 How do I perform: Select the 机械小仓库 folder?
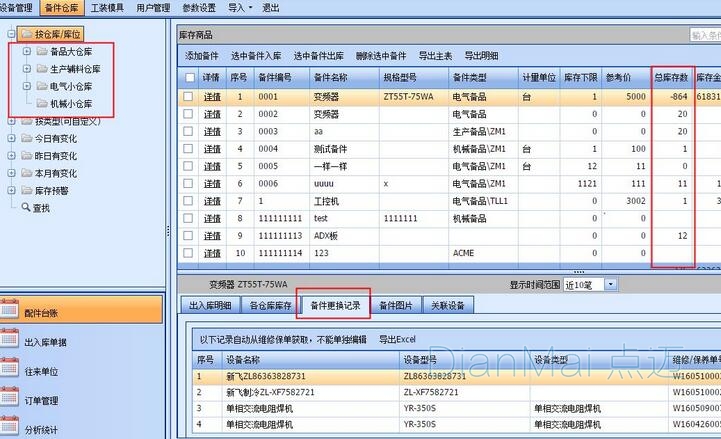tap(71, 104)
